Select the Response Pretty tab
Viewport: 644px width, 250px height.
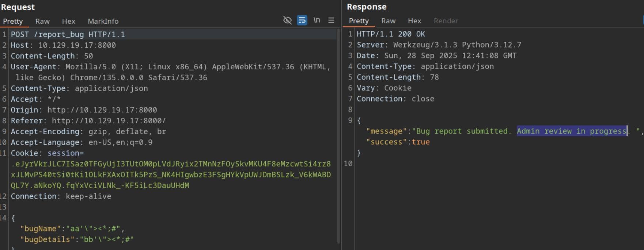[x=359, y=21]
